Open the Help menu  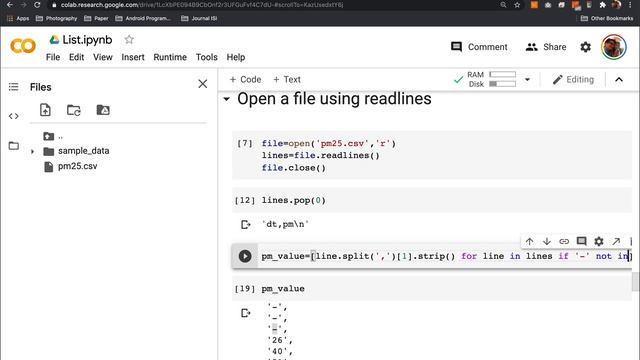click(x=236, y=57)
